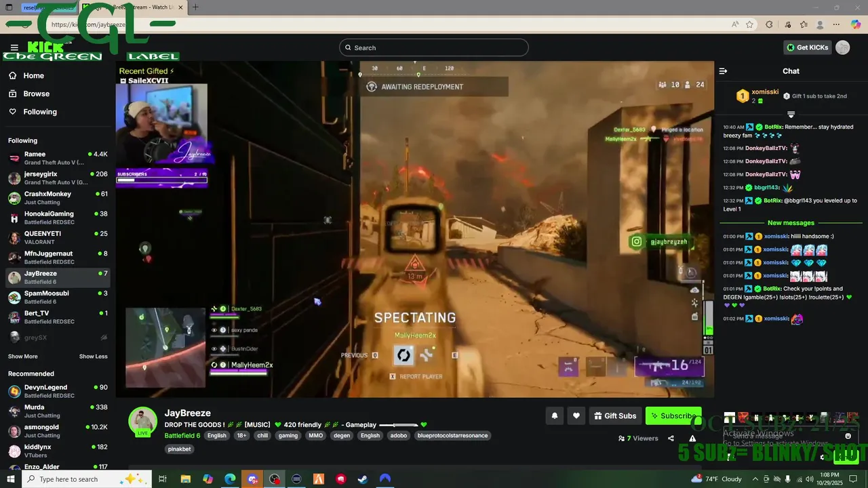Open Murda recommended channel

coord(58,411)
